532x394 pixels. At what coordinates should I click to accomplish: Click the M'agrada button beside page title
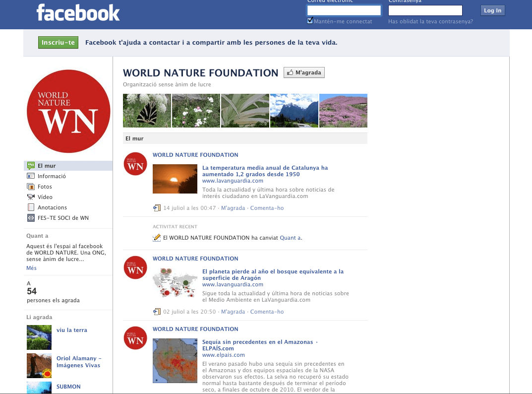point(304,72)
